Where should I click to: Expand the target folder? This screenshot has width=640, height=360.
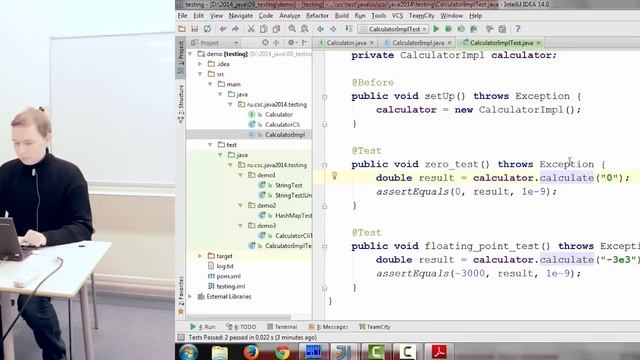pyautogui.click(x=200, y=256)
